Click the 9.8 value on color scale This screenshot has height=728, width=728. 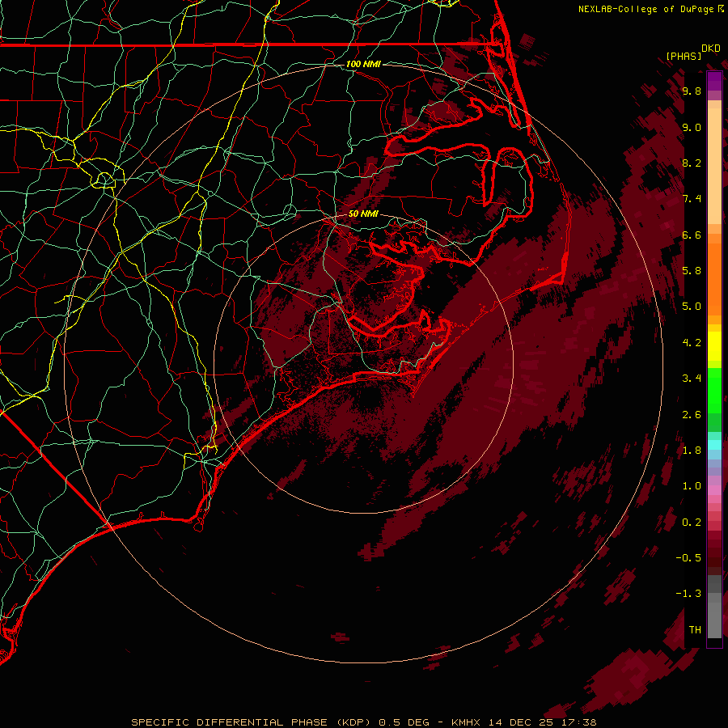pyautogui.click(x=692, y=91)
